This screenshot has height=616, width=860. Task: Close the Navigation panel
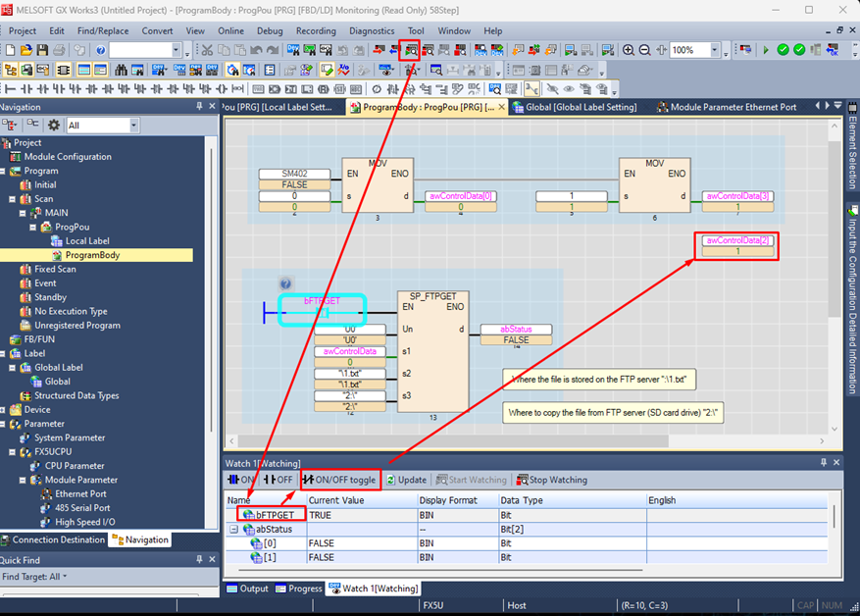point(212,106)
